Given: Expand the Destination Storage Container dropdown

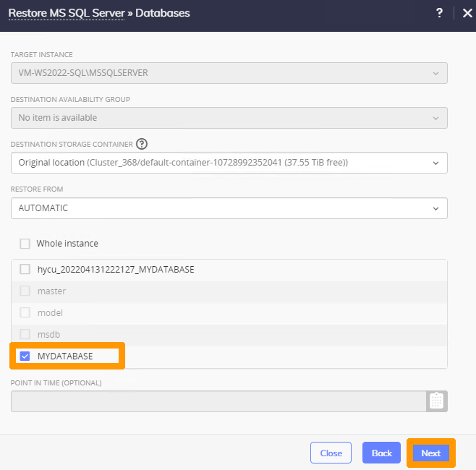Looking at the screenshot, I should 229,163.
